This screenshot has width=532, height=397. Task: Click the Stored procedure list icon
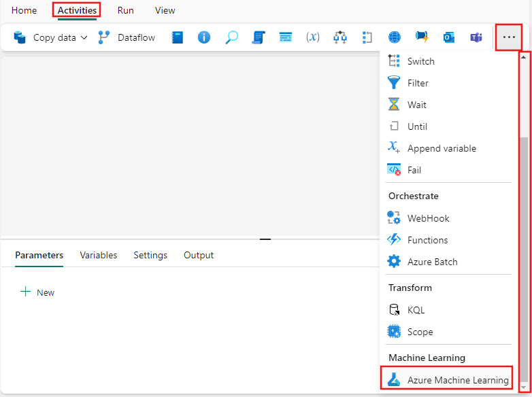286,37
